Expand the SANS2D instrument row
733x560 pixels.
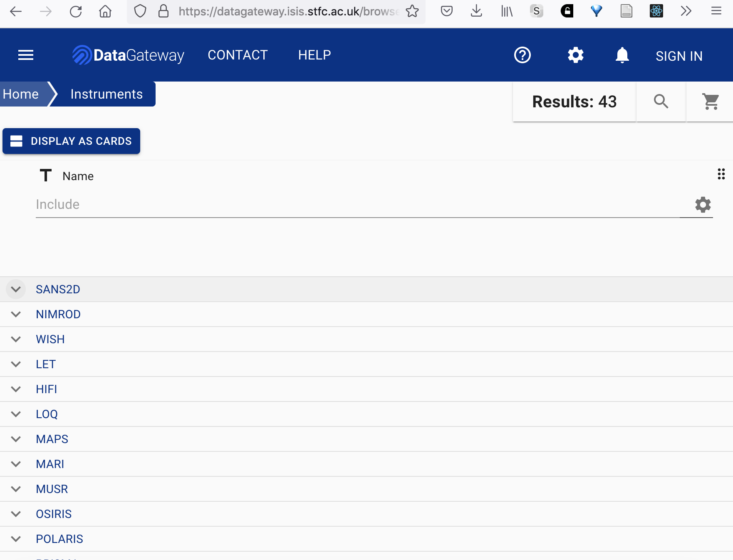pos(15,289)
